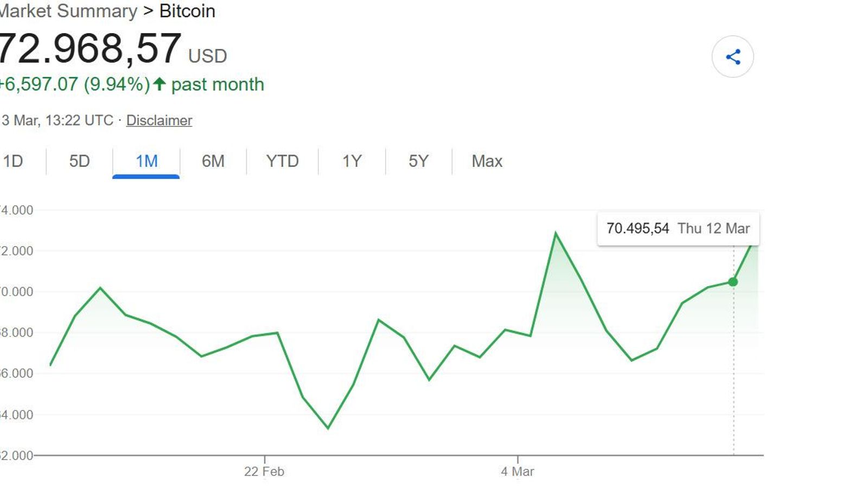Click the tooltip showing Thu 12 Mar price
868x488 pixels.
[678, 228]
